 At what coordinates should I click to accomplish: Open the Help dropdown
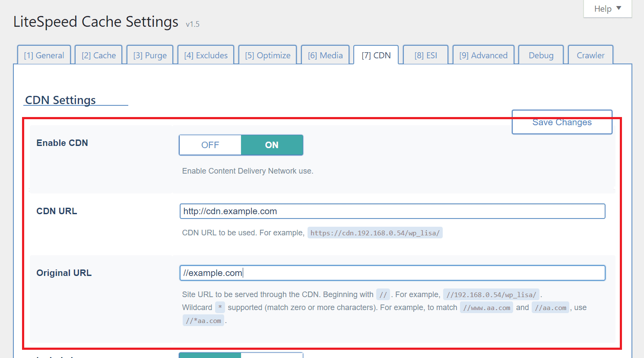607,9
